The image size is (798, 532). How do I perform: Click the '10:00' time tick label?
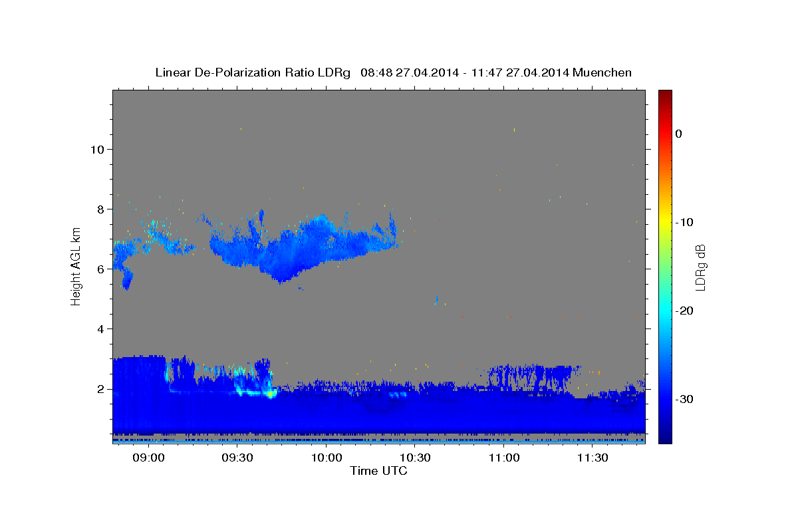point(327,458)
